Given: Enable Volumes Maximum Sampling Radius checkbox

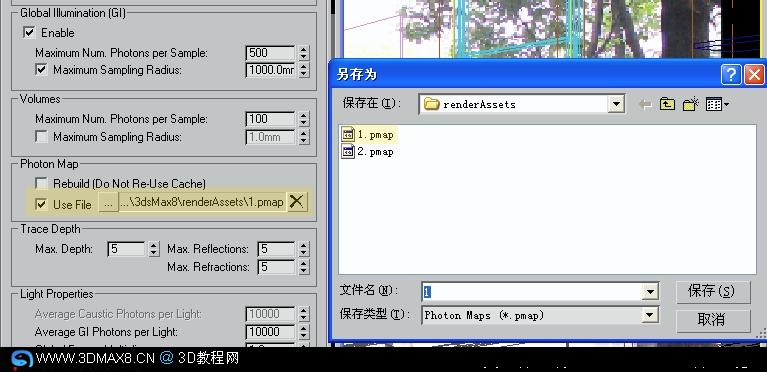Looking at the screenshot, I should pyautogui.click(x=41, y=137).
